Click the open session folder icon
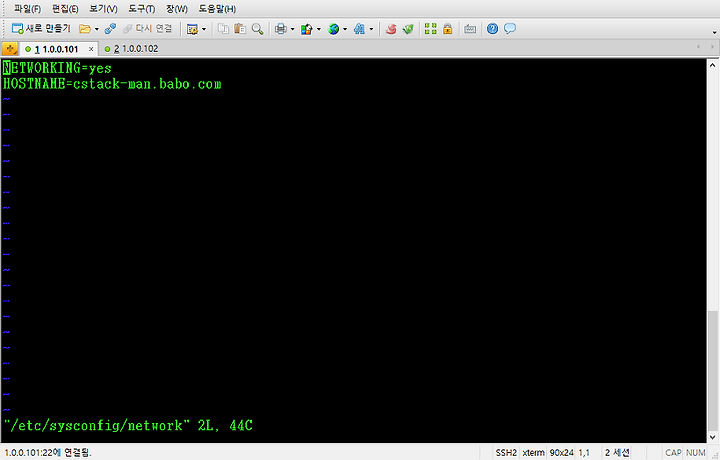This screenshot has height=460, width=720. pos(84,29)
